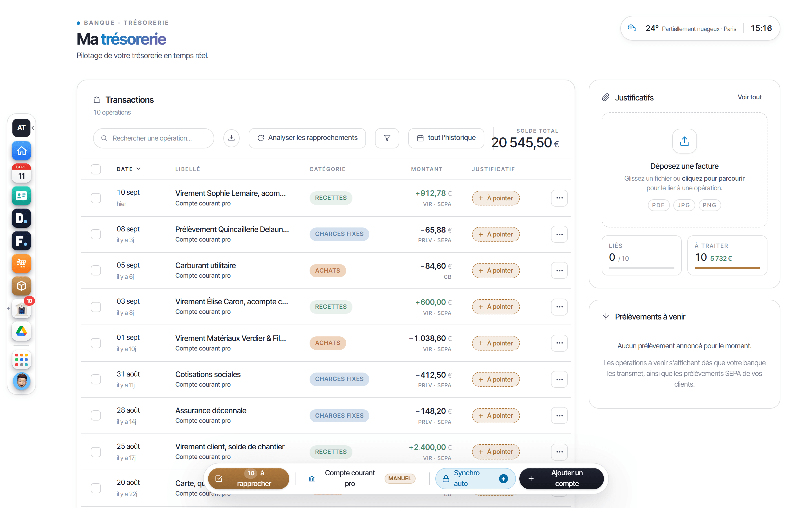The height and width of the screenshot is (508, 812).
Task: Click the cliquez pour parcourir link
Action: pyautogui.click(x=713, y=178)
